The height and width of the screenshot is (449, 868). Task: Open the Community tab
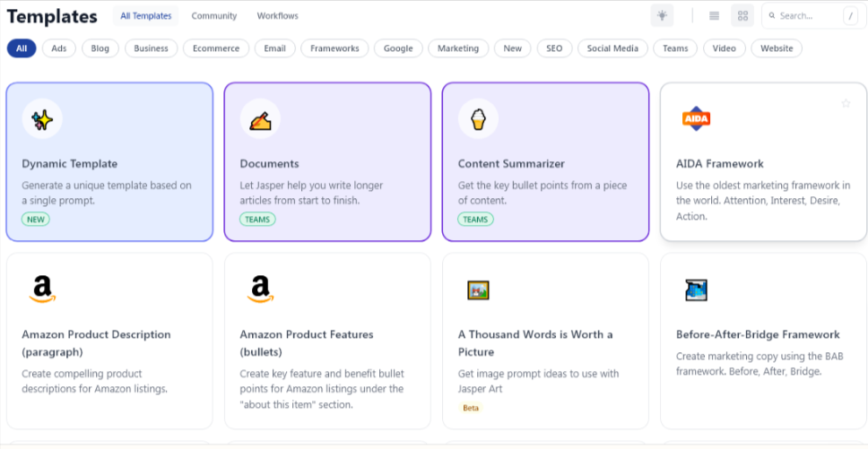click(x=214, y=16)
